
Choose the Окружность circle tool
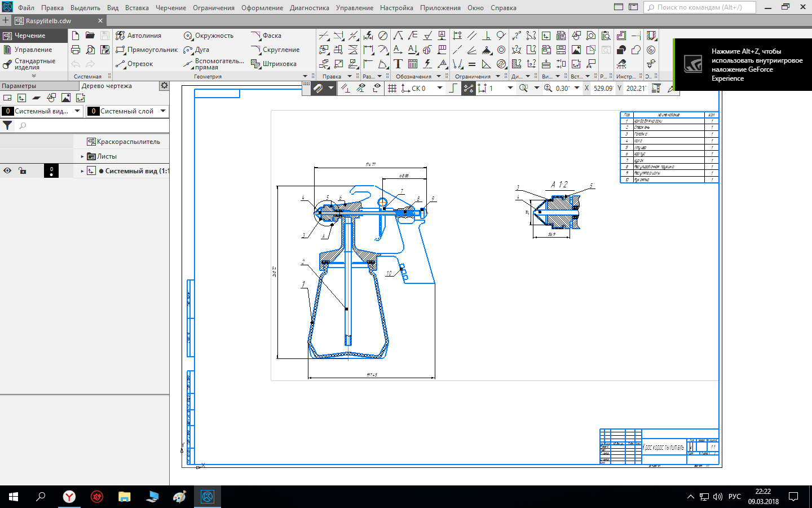(x=209, y=36)
